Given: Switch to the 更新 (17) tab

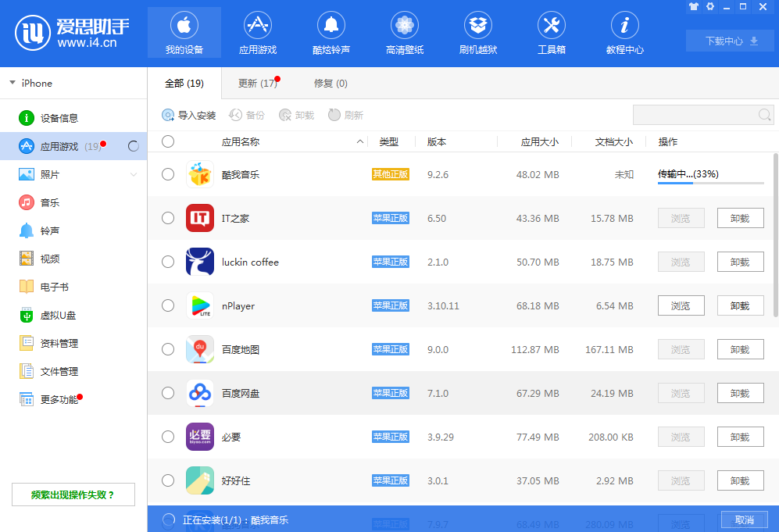Looking at the screenshot, I should click(258, 84).
